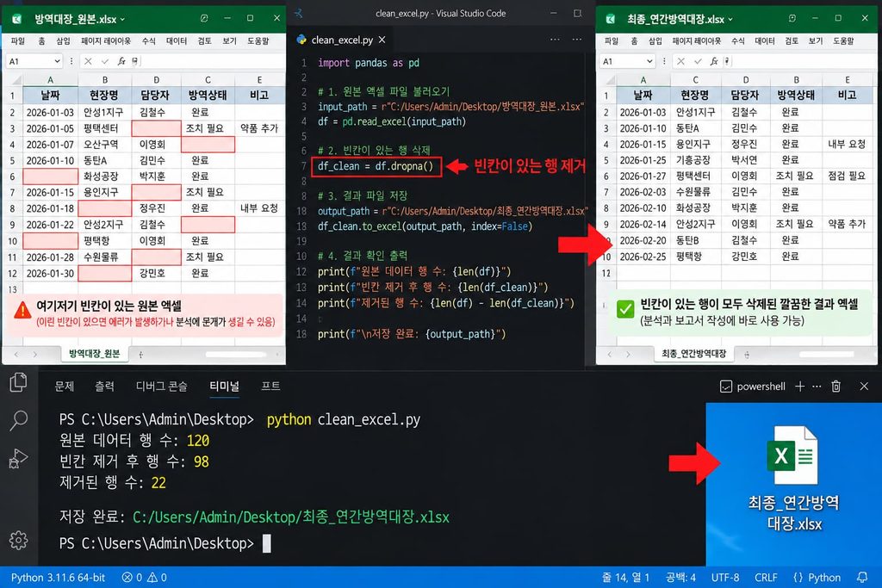This screenshot has width=882, height=588.
Task: Open the A1 name box dropdown in 방역대장_원본 window
Action: 57,61
